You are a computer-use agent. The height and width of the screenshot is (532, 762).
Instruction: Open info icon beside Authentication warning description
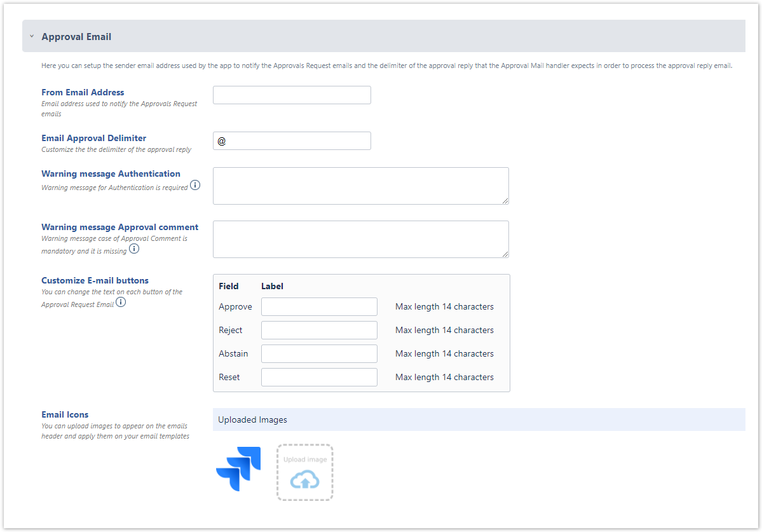(195, 186)
